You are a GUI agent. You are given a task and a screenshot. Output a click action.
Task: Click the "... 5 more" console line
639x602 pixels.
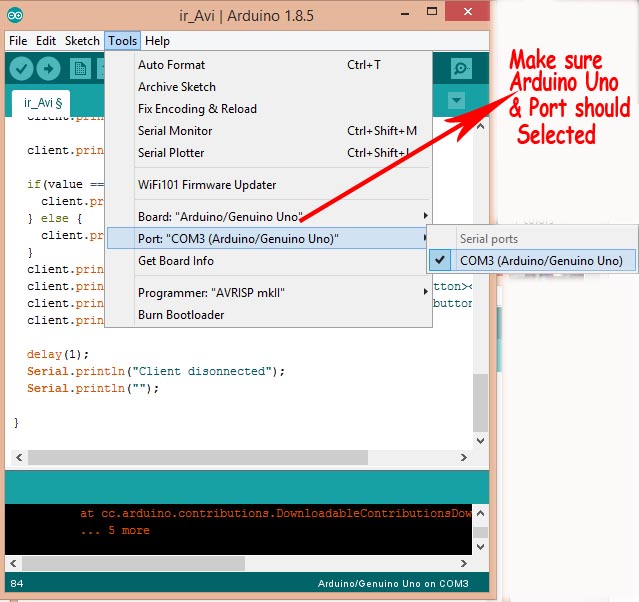(115, 530)
